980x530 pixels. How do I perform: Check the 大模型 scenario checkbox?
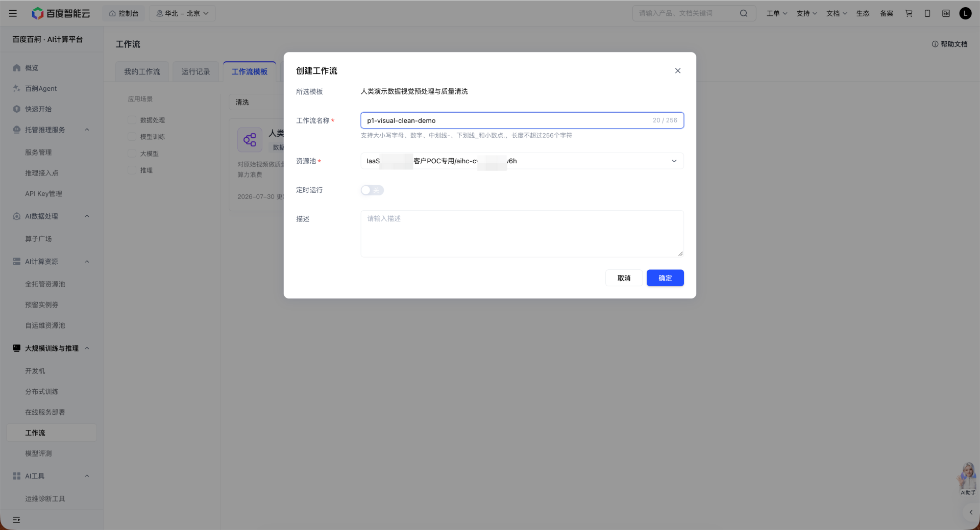point(132,154)
